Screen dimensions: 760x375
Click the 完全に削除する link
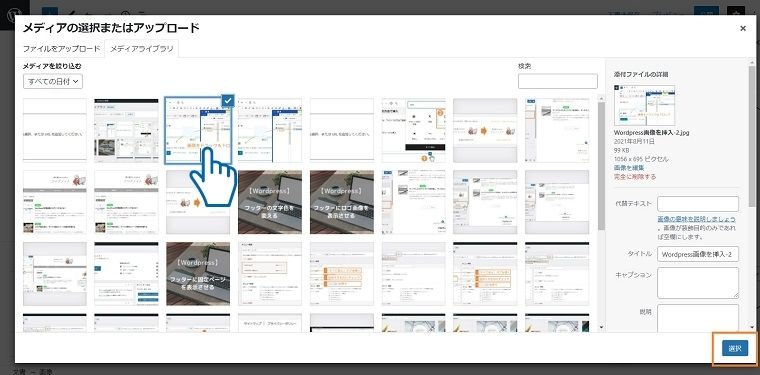[x=635, y=176]
